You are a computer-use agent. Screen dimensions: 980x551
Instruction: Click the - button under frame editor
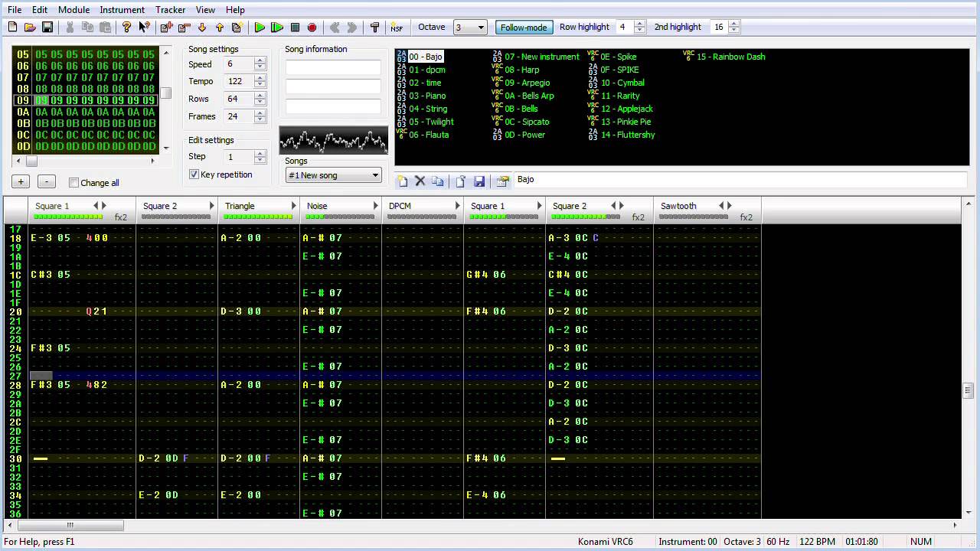(47, 182)
